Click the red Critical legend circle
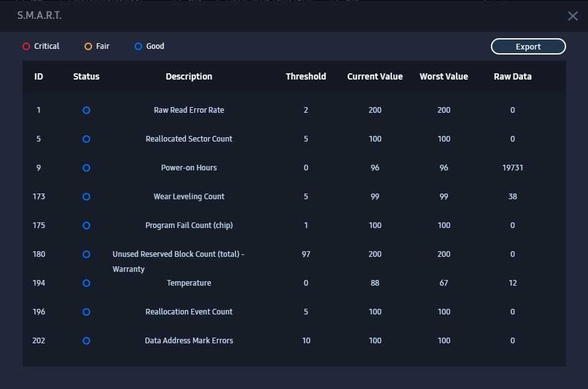The image size is (588, 389). point(26,46)
